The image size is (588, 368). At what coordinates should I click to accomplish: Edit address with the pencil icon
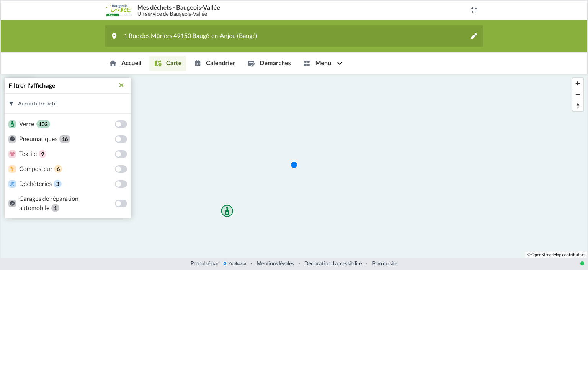tap(474, 36)
